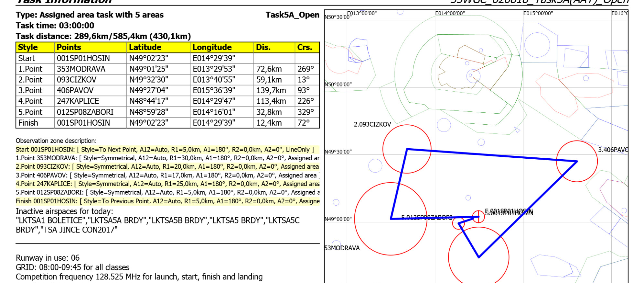This screenshot has width=644, height=283.
Task: Click the Latitude column header
Action: pos(145,47)
